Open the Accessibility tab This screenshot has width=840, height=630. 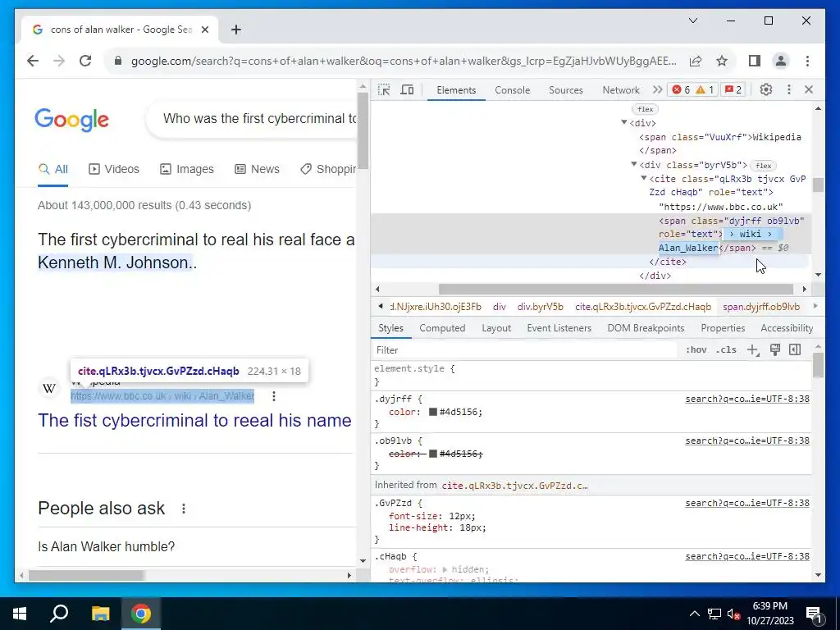[x=787, y=328]
